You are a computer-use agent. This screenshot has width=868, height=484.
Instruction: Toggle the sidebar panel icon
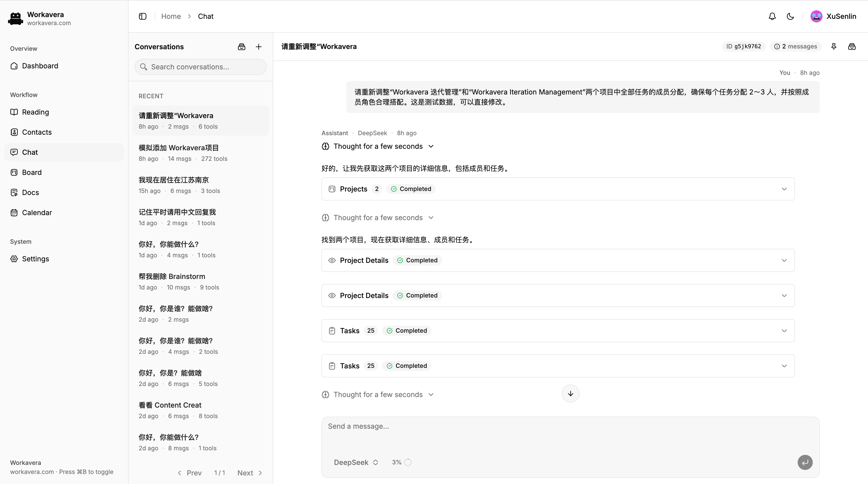click(143, 16)
